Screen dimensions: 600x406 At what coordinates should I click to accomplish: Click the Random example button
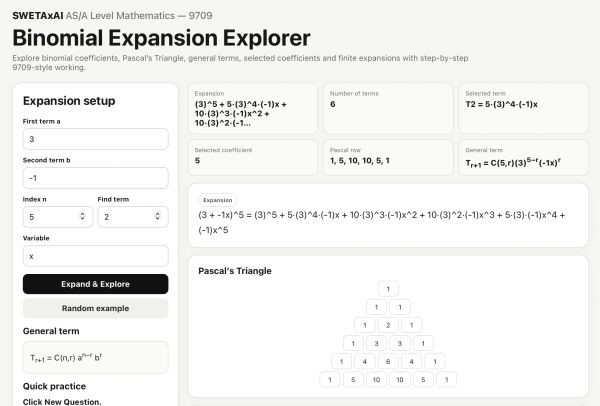click(x=95, y=308)
